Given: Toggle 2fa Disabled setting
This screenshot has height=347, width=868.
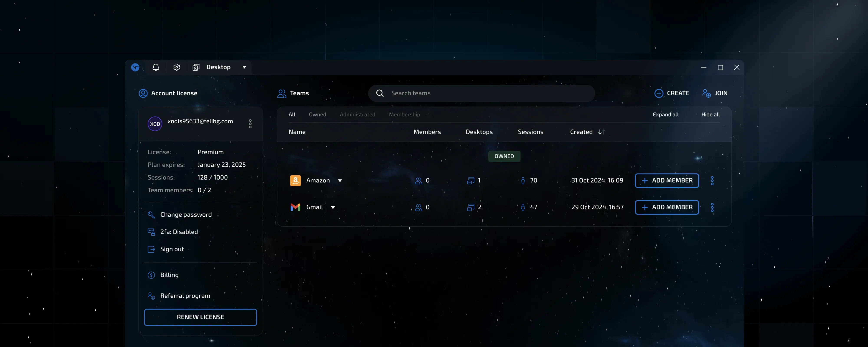Looking at the screenshot, I should (x=179, y=232).
